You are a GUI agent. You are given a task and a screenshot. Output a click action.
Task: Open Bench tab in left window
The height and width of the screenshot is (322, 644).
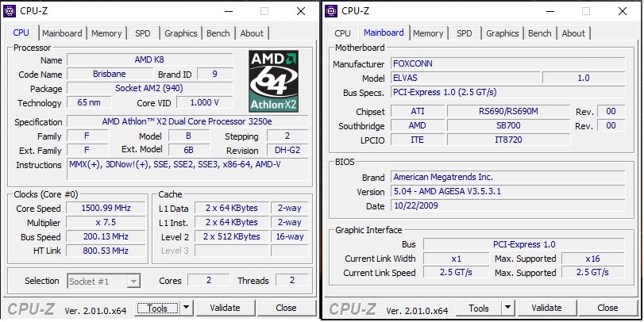pos(218,33)
